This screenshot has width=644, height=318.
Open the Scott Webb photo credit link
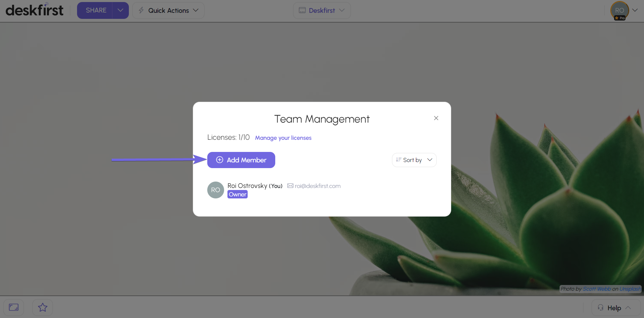(x=597, y=289)
